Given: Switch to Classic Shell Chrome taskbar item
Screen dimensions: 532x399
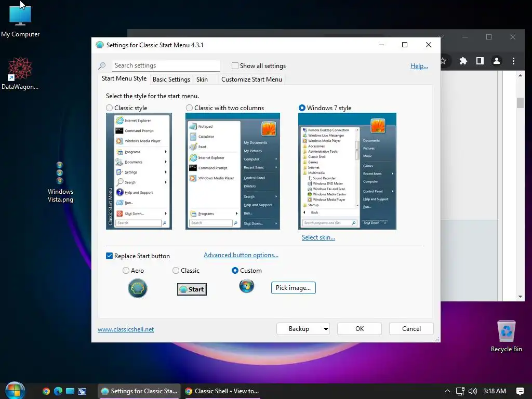Looking at the screenshot, I should pyautogui.click(x=222, y=391).
